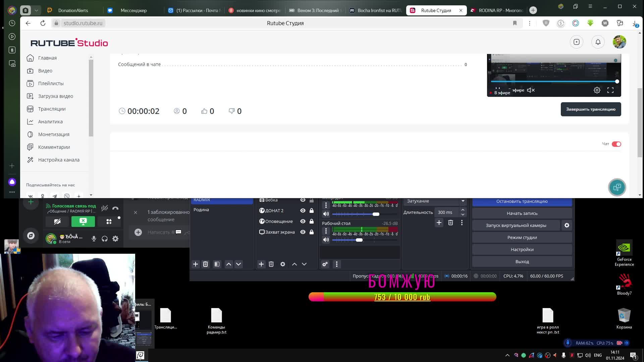This screenshot has height=362, width=644.
Task: Switch to the DonationAlerts browser tab
Action: point(73,10)
